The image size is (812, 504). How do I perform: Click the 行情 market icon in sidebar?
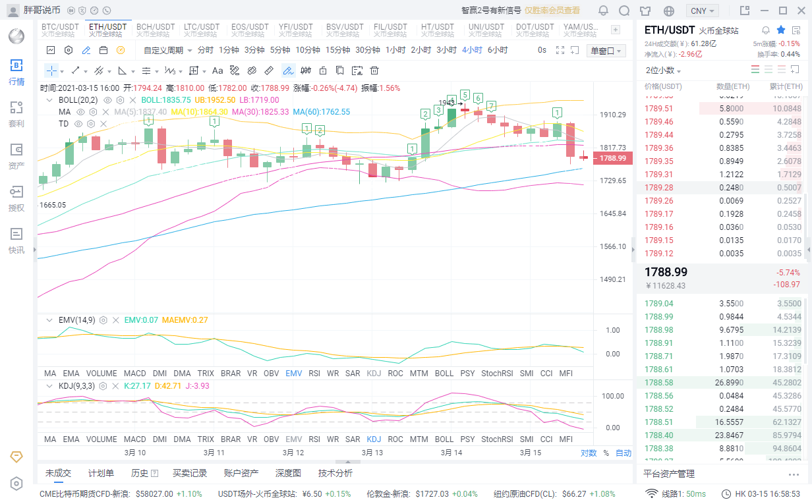coord(16,71)
